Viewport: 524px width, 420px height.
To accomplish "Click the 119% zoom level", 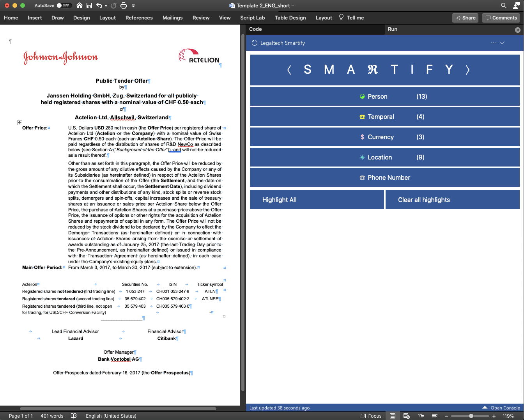I will tap(508, 416).
